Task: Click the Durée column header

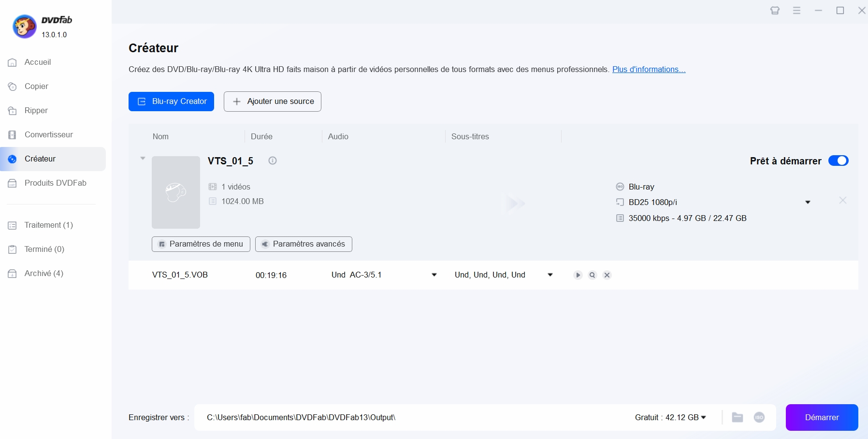Action: coord(261,137)
